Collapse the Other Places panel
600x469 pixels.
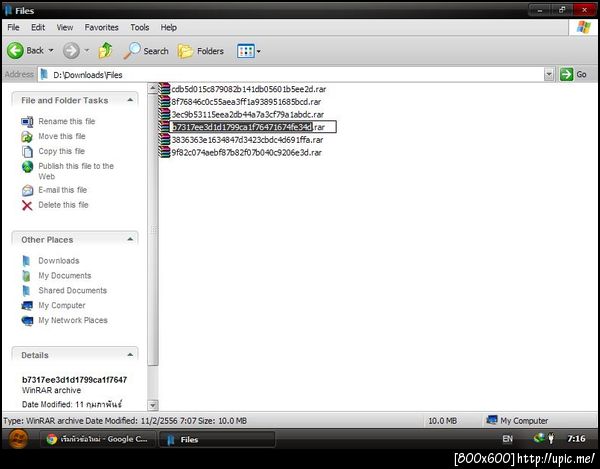(x=130, y=239)
